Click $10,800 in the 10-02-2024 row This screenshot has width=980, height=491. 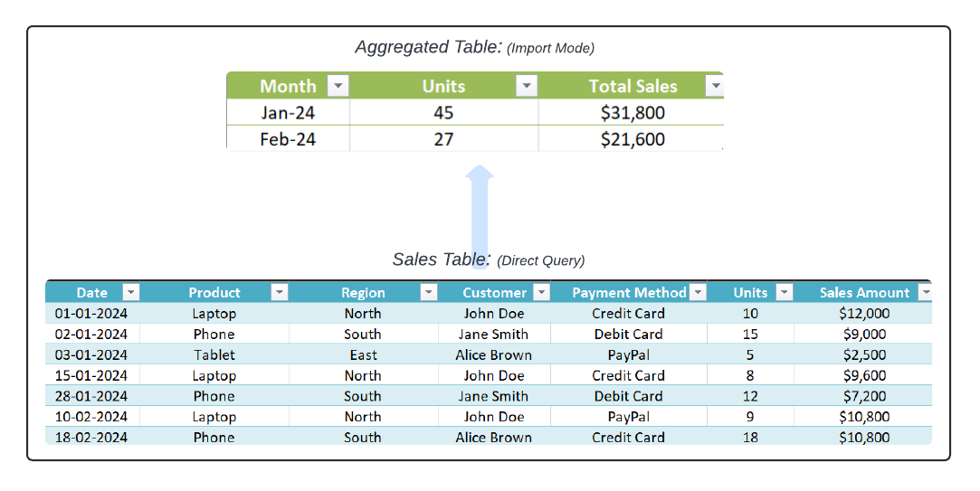tap(864, 416)
